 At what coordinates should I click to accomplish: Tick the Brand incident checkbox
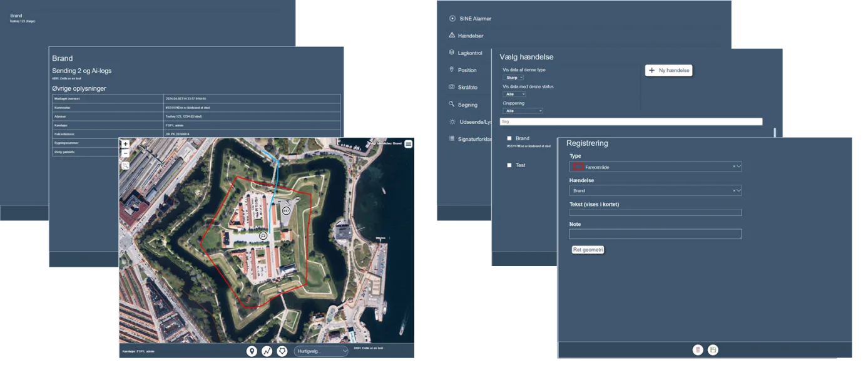(x=509, y=138)
